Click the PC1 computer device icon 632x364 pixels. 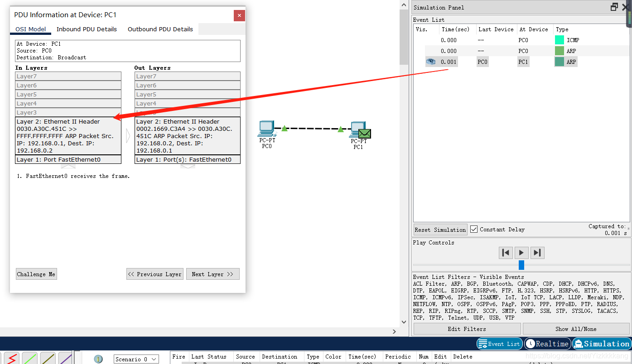click(357, 129)
